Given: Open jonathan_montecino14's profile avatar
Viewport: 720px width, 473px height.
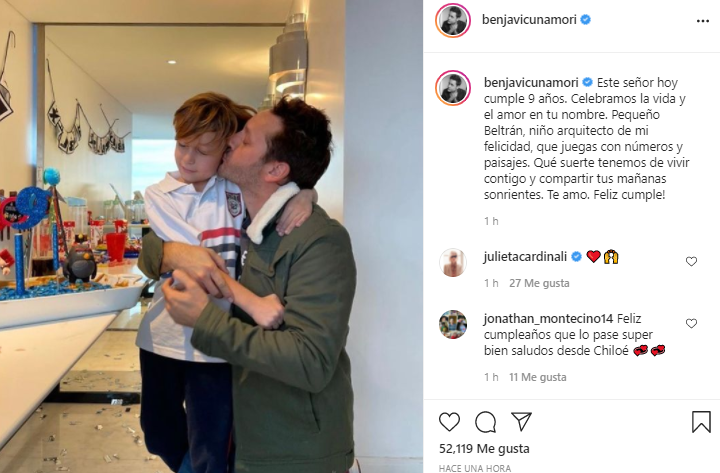Looking at the screenshot, I should click(x=453, y=324).
